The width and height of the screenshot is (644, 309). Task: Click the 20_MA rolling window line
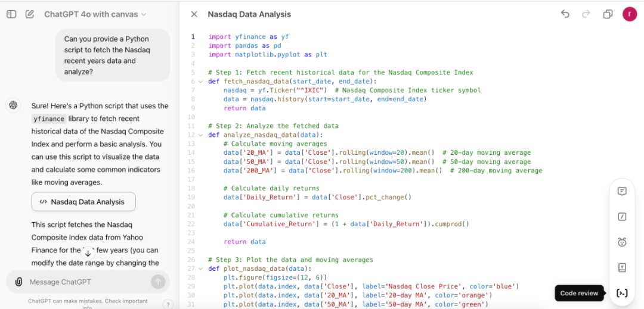(x=377, y=152)
